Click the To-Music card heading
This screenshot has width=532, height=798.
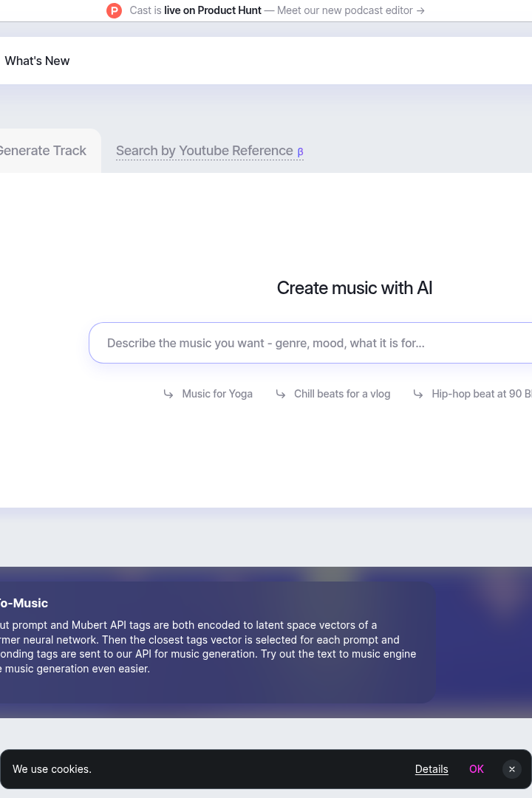(24, 603)
